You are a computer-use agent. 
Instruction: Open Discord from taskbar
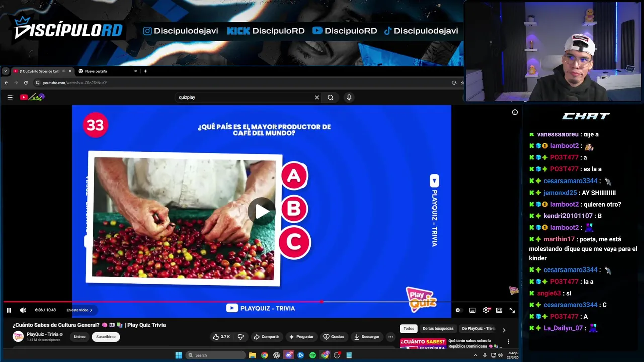coord(289,355)
